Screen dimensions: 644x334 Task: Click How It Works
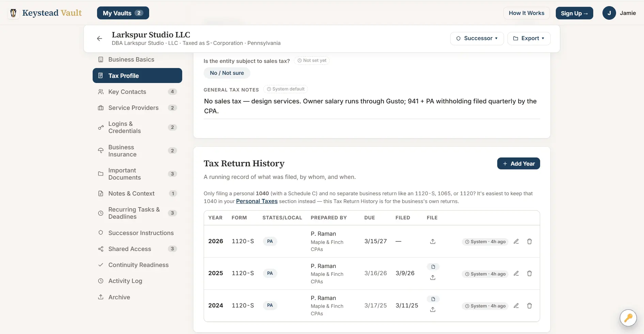point(527,13)
